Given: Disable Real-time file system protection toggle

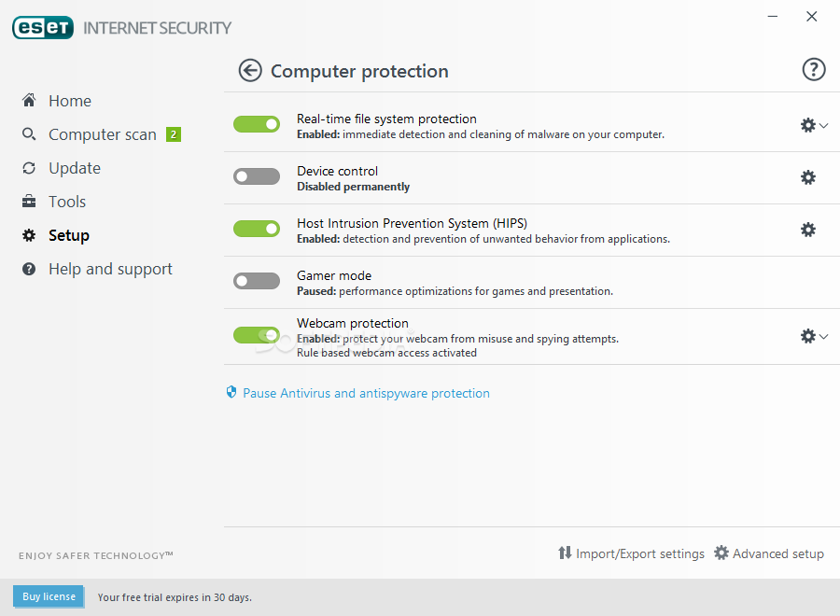Looking at the screenshot, I should pyautogui.click(x=257, y=124).
